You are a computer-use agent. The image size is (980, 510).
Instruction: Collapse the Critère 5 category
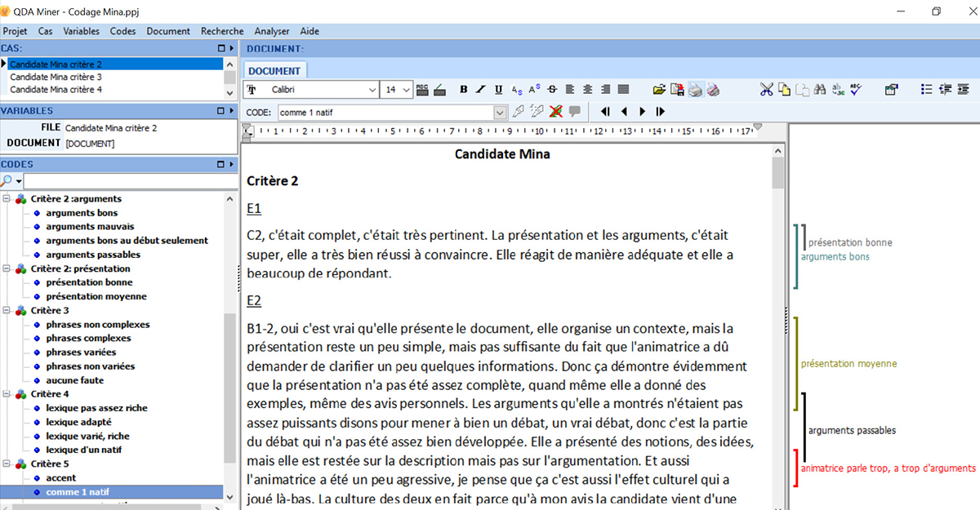pyautogui.click(x=7, y=464)
